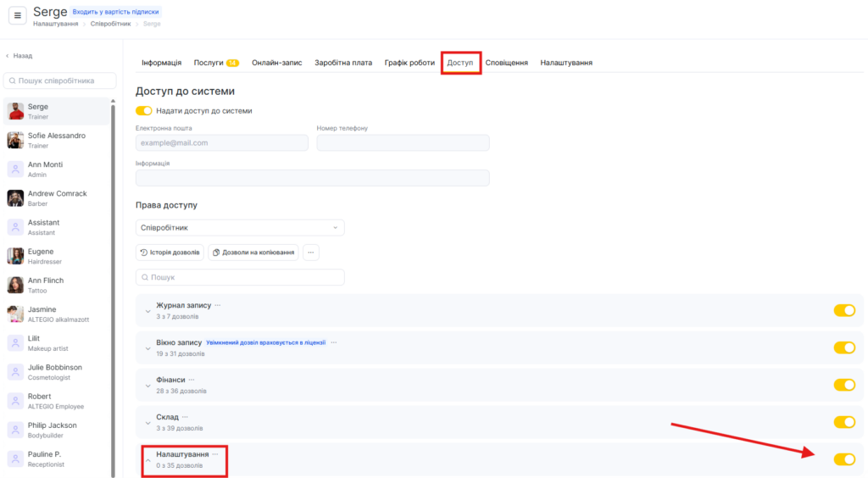868x478 pixels.
Task: Click the Електронна пошта input field
Action: point(222,142)
